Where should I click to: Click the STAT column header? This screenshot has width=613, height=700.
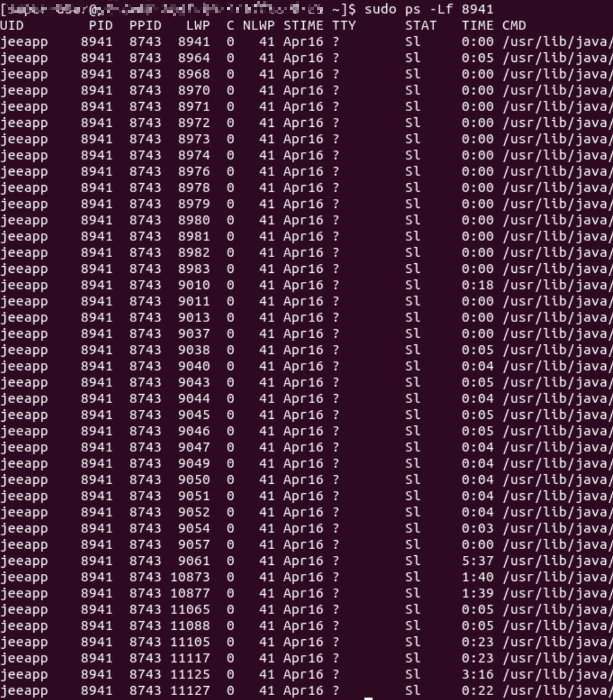[421, 25]
